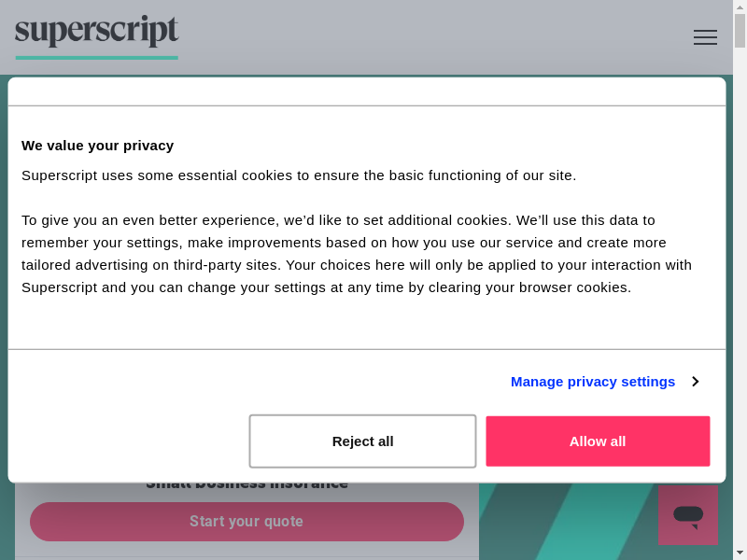Click the Superscript logo
This screenshot has height=560, width=747.
click(x=96, y=32)
